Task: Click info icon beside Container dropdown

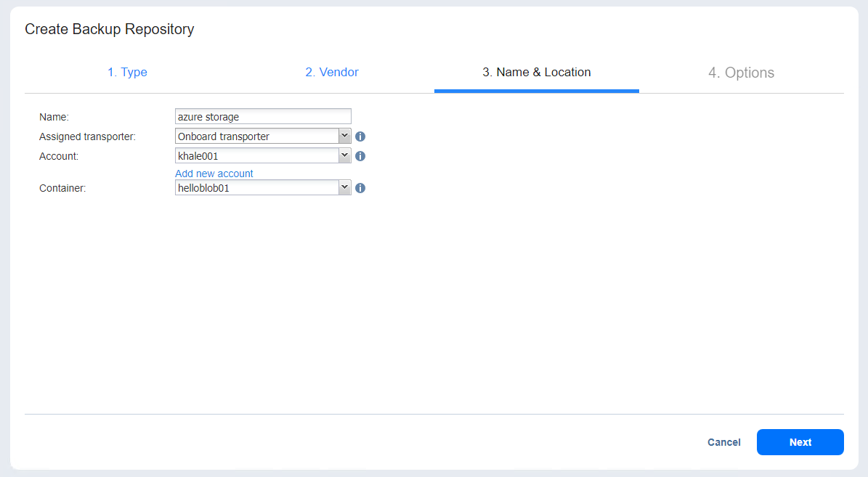Action: [360, 188]
